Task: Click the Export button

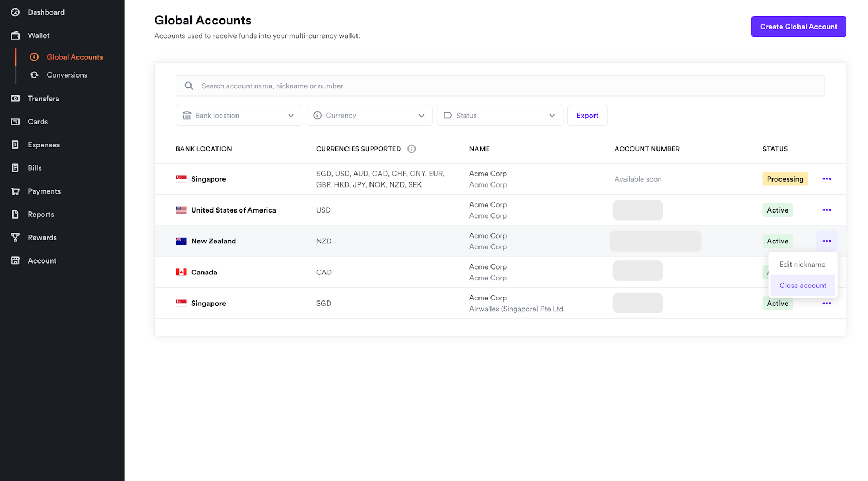Action: click(587, 116)
